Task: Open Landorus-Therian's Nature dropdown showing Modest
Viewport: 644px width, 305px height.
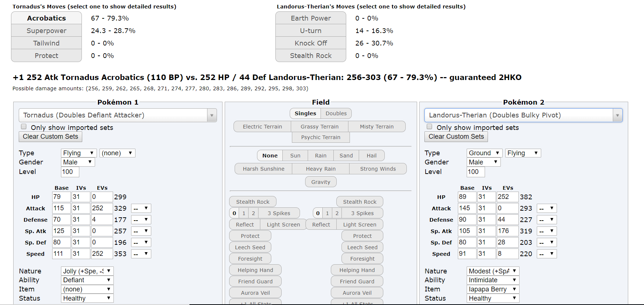Action: pyautogui.click(x=493, y=271)
